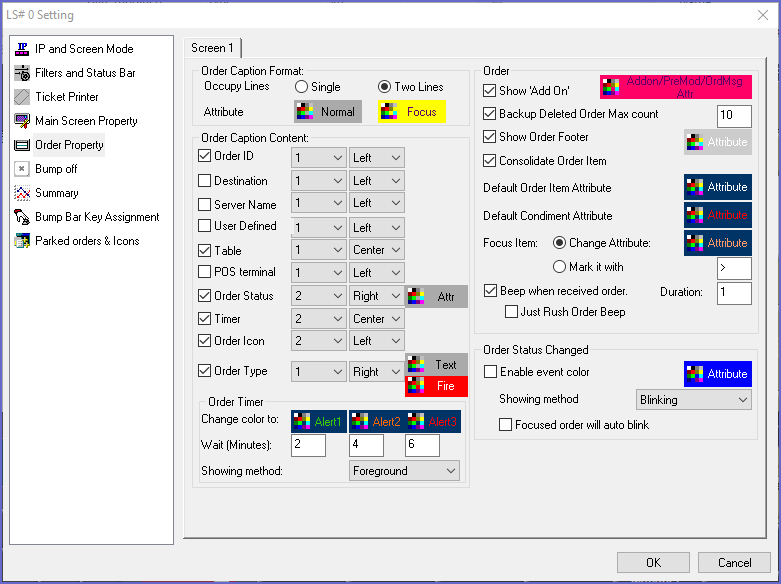The height and width of the screenshot is (584, 781).
Task: Click the Order Type Text attribute button
Action: tap(436, 364)
